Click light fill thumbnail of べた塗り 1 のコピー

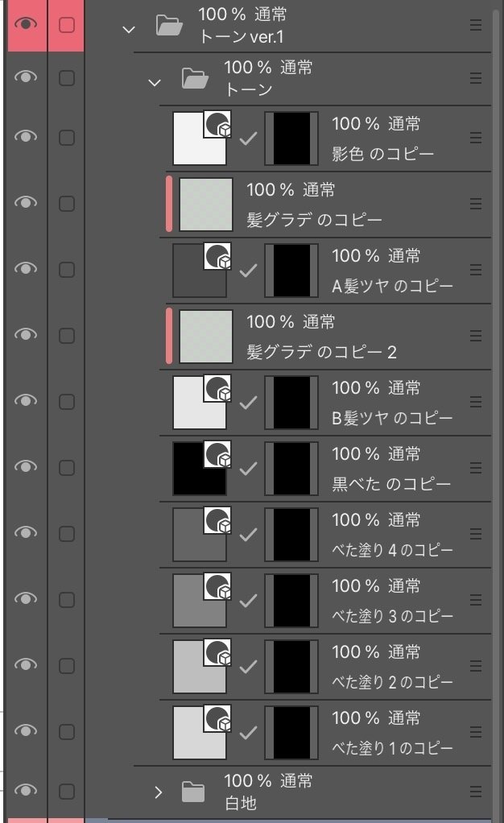coord(200,732)
